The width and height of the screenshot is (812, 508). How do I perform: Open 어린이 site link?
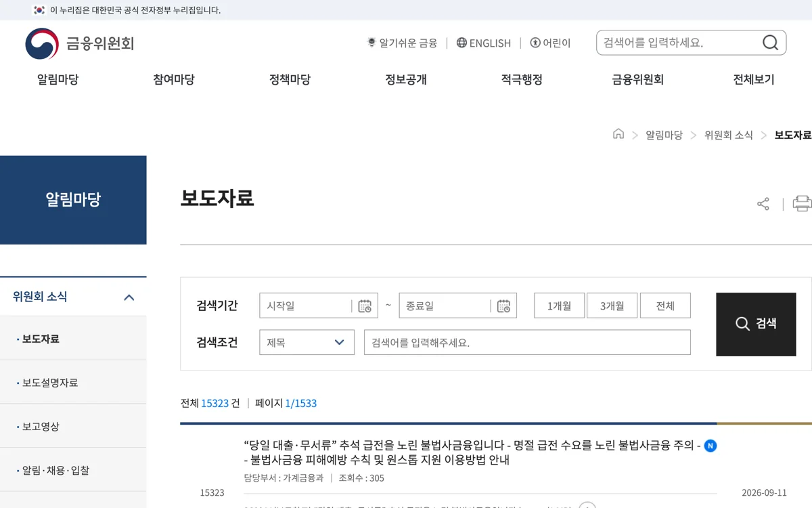pos(550,43)
